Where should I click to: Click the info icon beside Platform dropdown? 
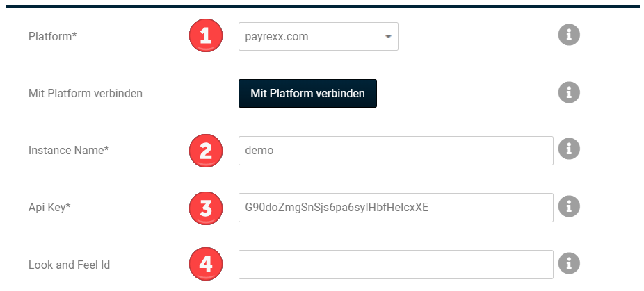569,36
